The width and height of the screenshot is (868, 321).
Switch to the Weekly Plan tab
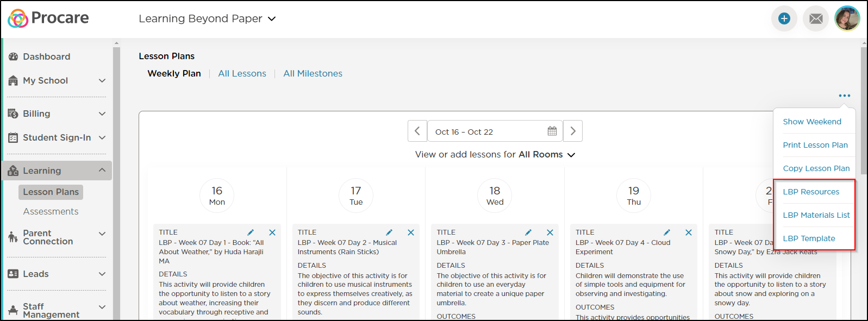pos(174,73)
